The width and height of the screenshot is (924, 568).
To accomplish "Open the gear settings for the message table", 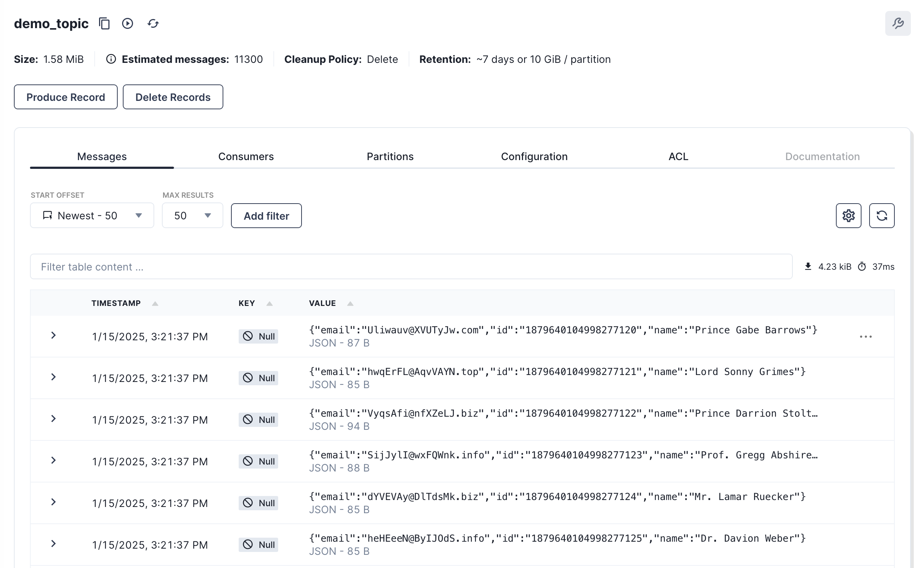I will (848, 216).
